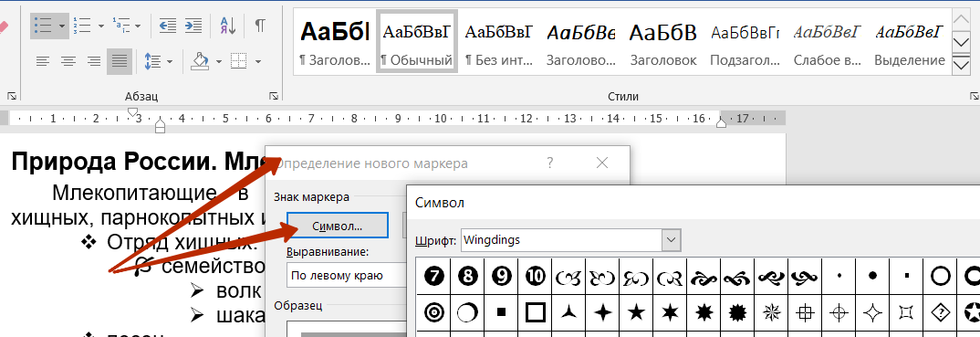Choose the six-pointed black star symbol
This screenshot has width=980, height=337.
670,311
